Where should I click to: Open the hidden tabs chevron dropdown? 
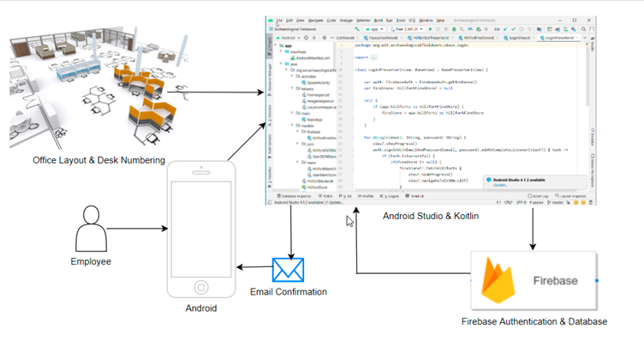pos(585,38)
